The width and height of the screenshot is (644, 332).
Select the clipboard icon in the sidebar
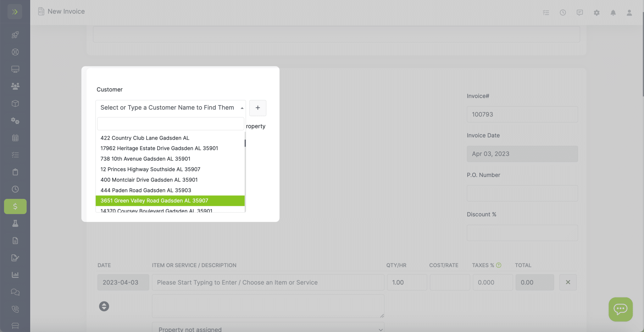15,172
